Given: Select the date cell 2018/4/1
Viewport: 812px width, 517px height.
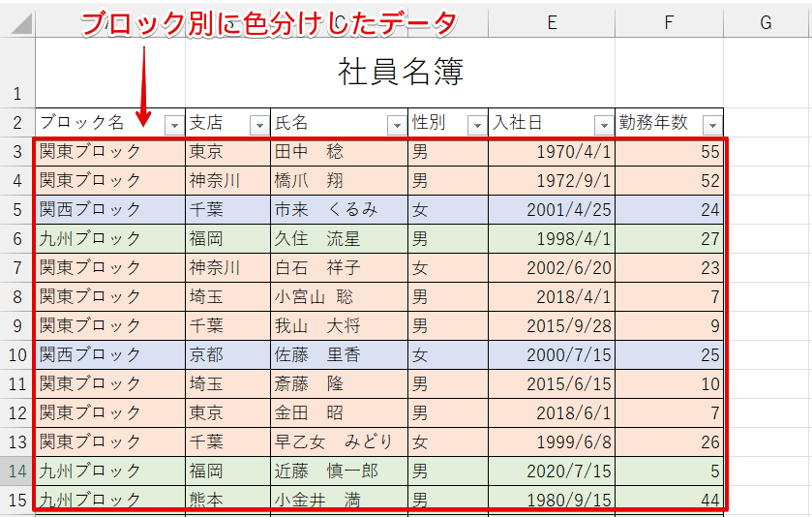Looking at the screenshot, I should click(x=552, y=297).
